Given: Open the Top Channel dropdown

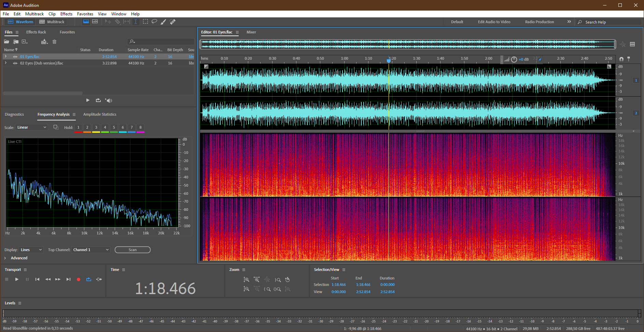Looking at the screenshot, I should pos(91,250).
